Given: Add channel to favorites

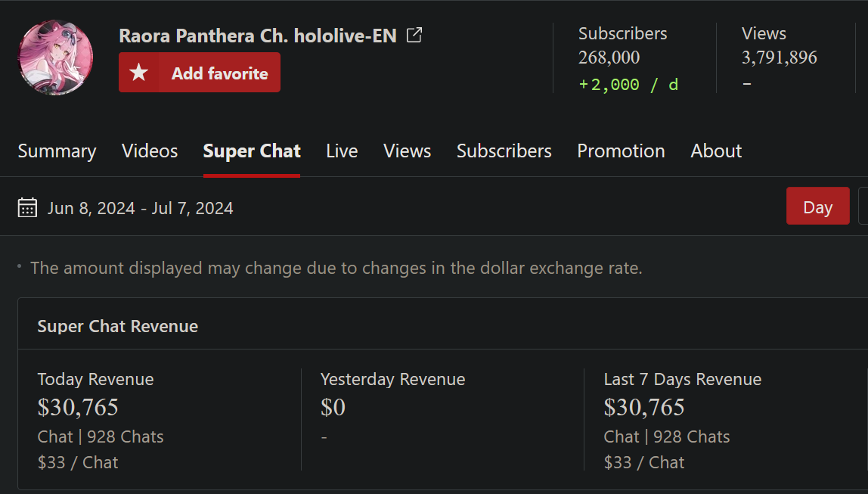Looking at the screenshot, I should coord(200,73).
